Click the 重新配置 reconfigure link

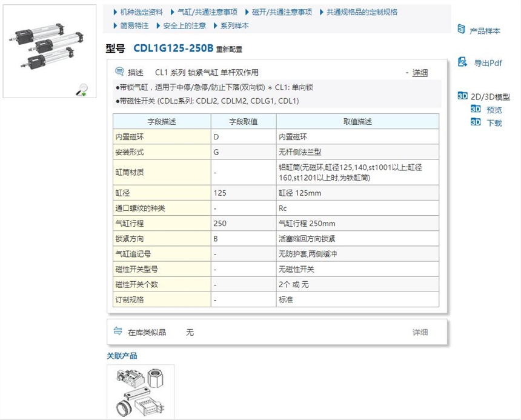(x=229, y=49)
